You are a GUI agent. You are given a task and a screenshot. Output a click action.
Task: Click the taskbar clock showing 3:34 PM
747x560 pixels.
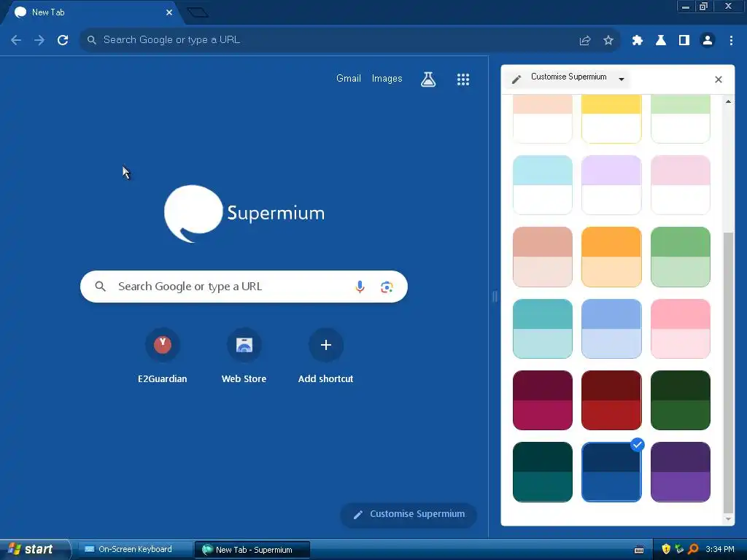(719, 550)
